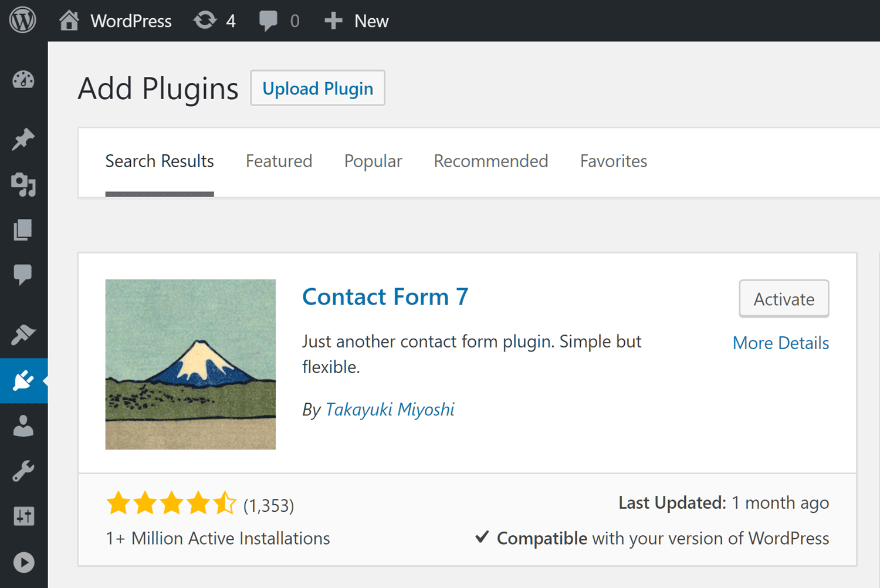Open the Dashboard sidebar icon
Viewport: 880px width, 588px height.
coord(23,80)
